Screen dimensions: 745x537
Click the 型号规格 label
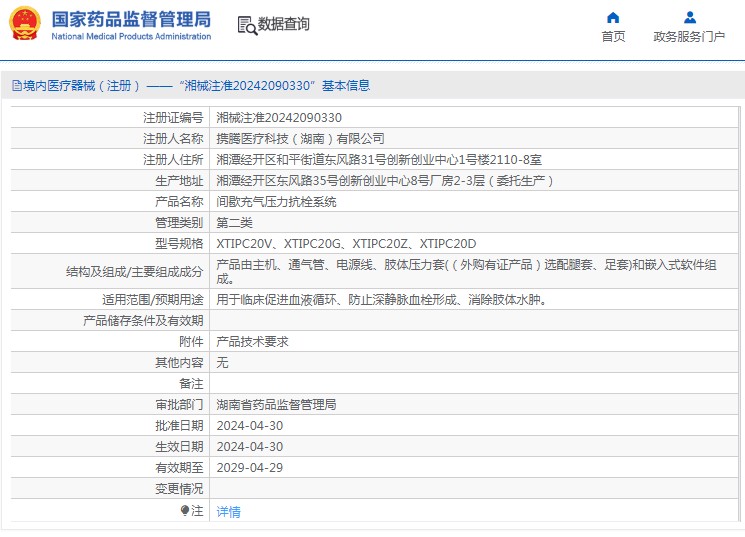(x=179, y=244)
